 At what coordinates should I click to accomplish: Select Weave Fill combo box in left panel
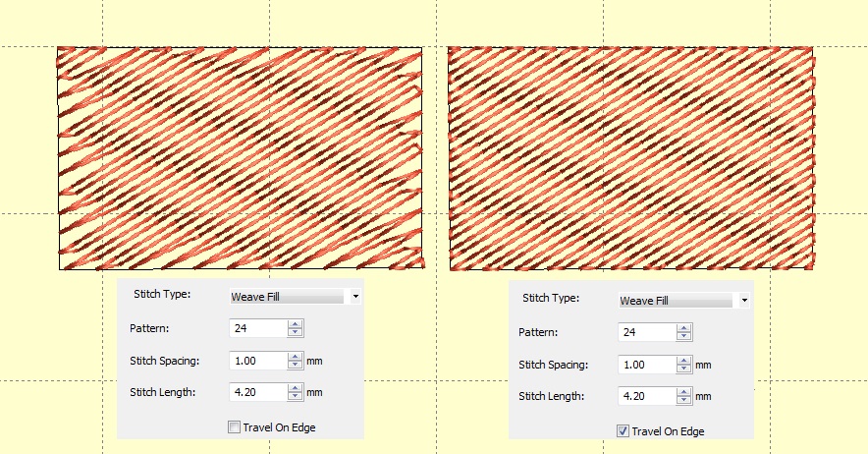[x=295, y=297]
